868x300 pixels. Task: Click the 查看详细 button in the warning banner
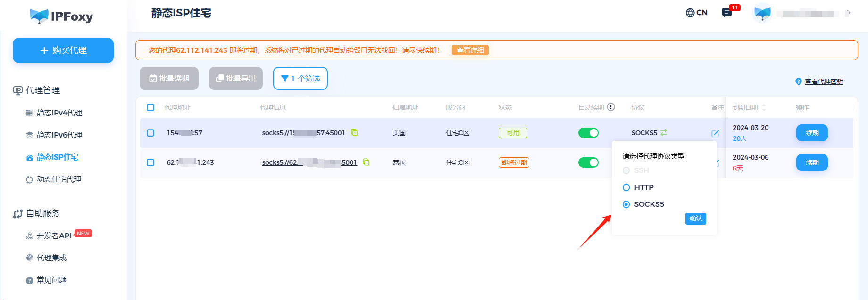pyautogui.click(x=470, y=50)
